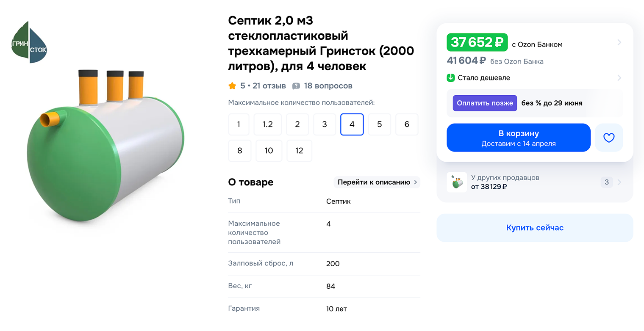Open price breakdown with the top-right chevron
This screenshot has width=644, height=331.
click(x=619, y=42)
